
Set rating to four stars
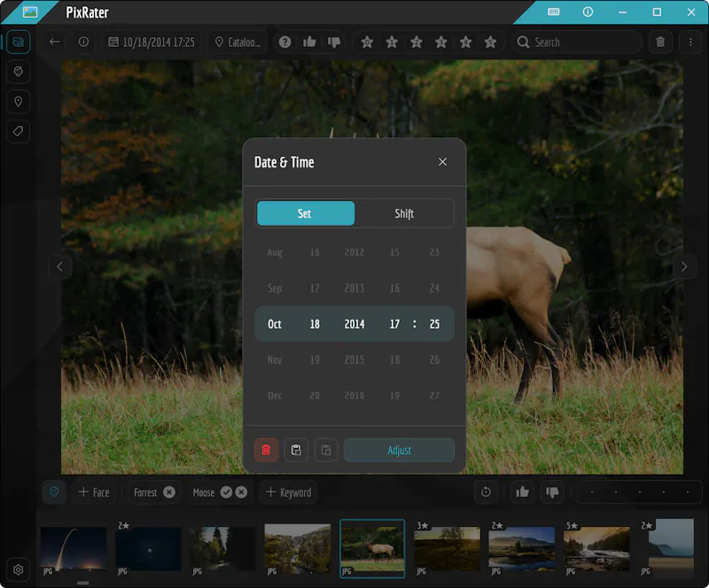pos(466,42)
